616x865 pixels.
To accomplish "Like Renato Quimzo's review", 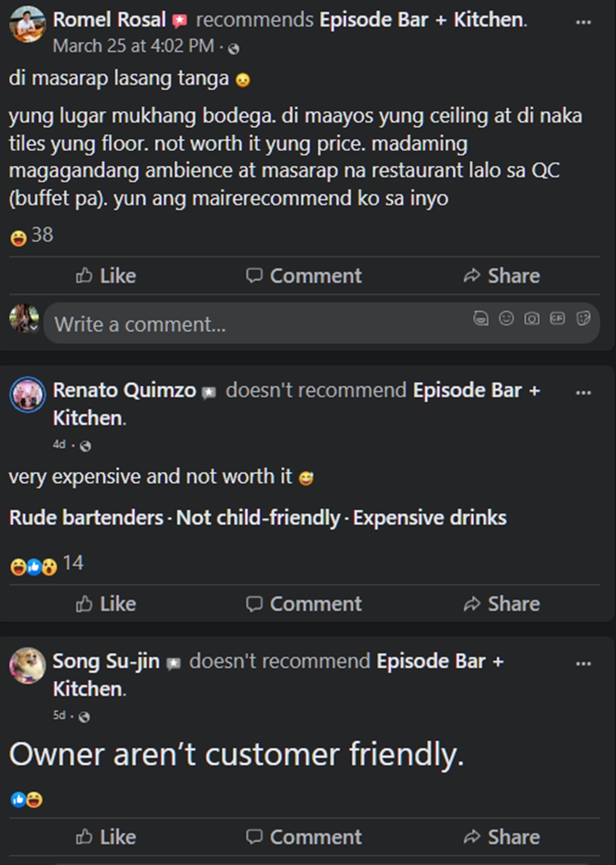I will tap(106, 604).
